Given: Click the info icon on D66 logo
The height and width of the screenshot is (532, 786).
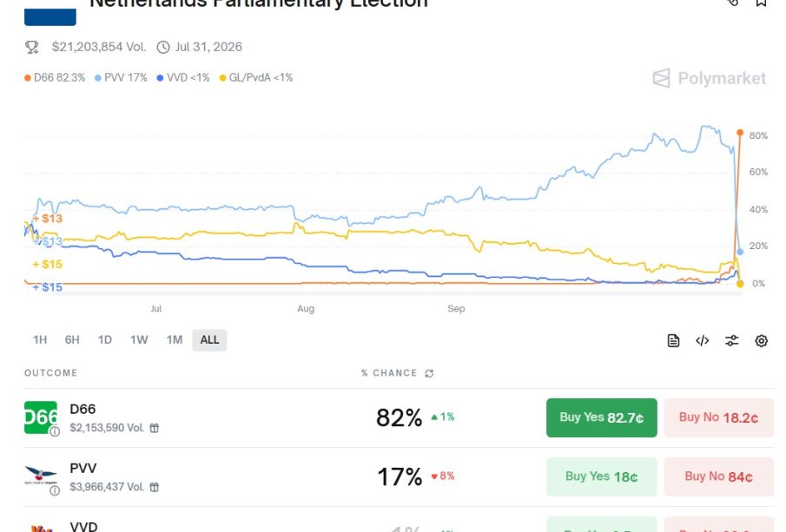Looking at the screenshot, I should pos(55,431).
